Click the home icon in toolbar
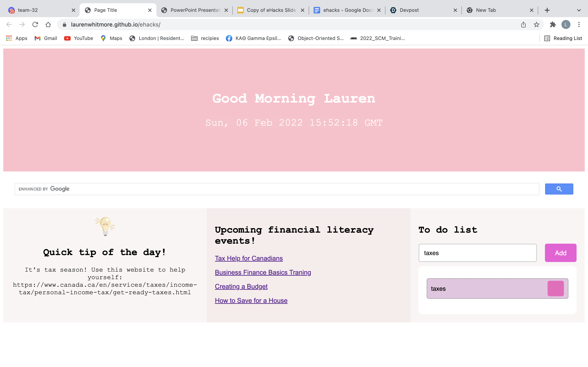The height and width of the screenshot is (367, 588). click(48, 24)
